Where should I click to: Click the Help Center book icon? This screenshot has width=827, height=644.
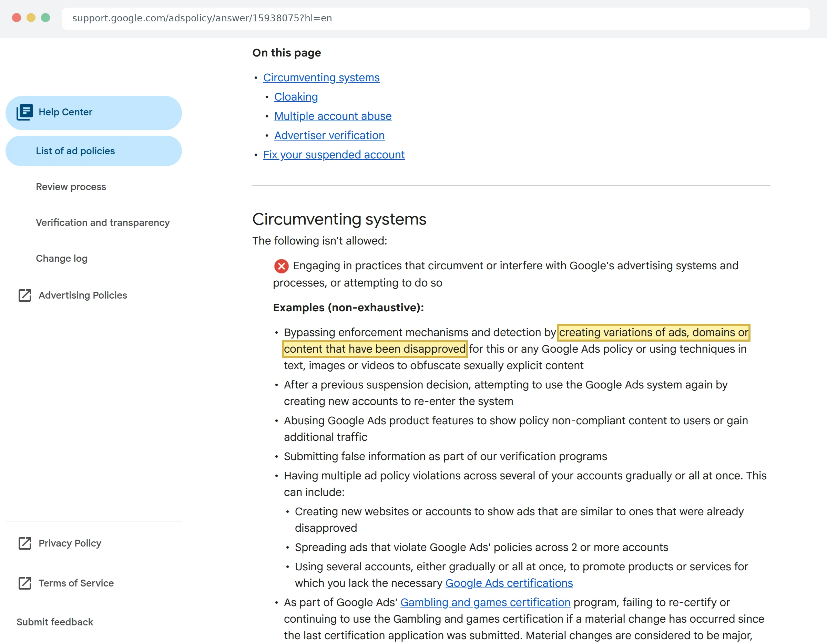(24, 112)
